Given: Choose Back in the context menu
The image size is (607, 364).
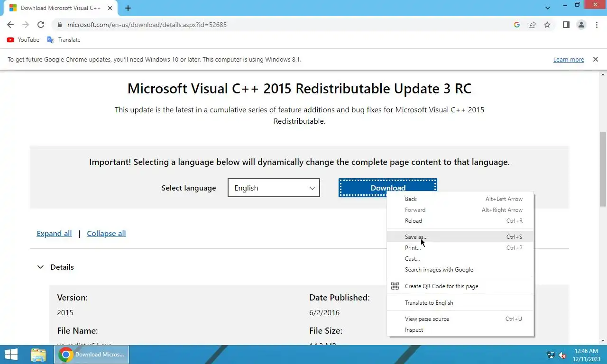Looking at the screenshot, I should [x=460, y=199].
